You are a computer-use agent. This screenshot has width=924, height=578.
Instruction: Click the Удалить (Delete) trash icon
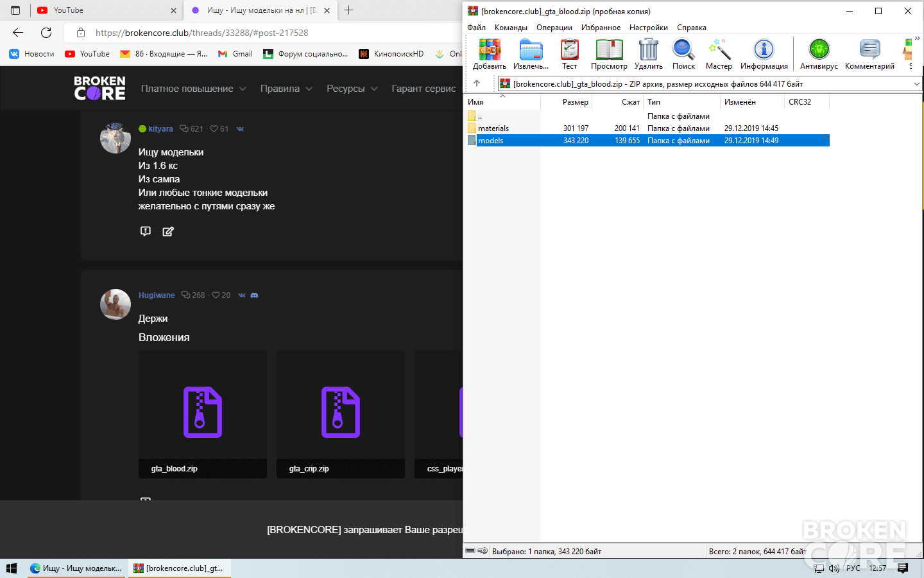pyautogui.click(x=648, y=54)
